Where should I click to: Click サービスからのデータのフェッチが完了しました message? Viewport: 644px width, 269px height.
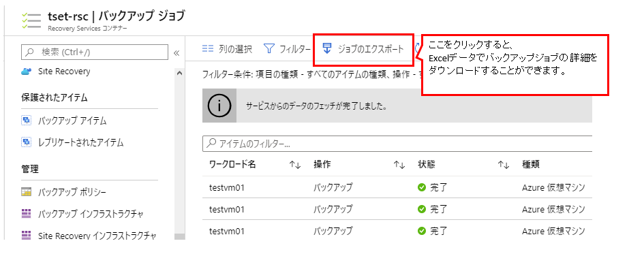pos(317,106)
